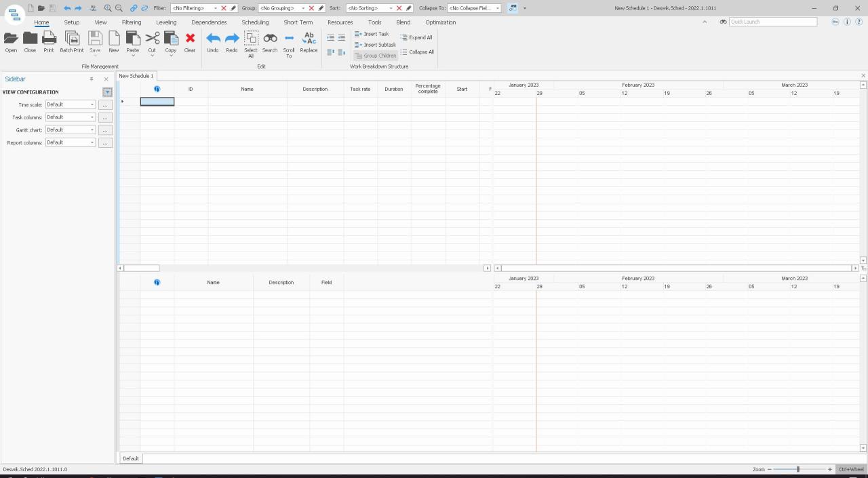868x478 pixels.
Task: Click the Scroll To icon
Action: pos(289,39)
